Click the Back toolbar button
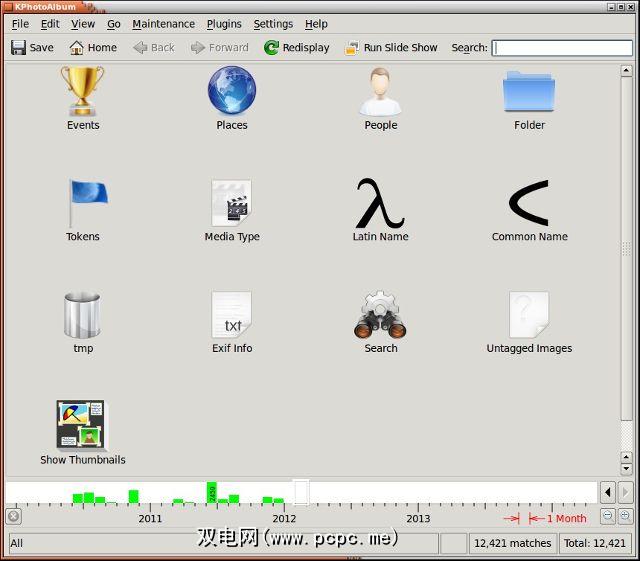Image resolution: width=640 pixels, height=561 pixels. point(154,48)
